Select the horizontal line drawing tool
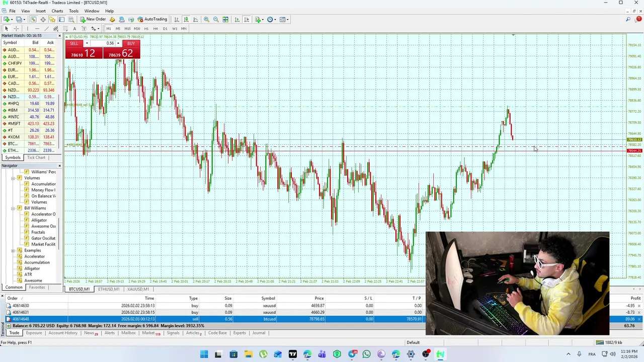Screen dimensions: 644x362 coord(37,29)
